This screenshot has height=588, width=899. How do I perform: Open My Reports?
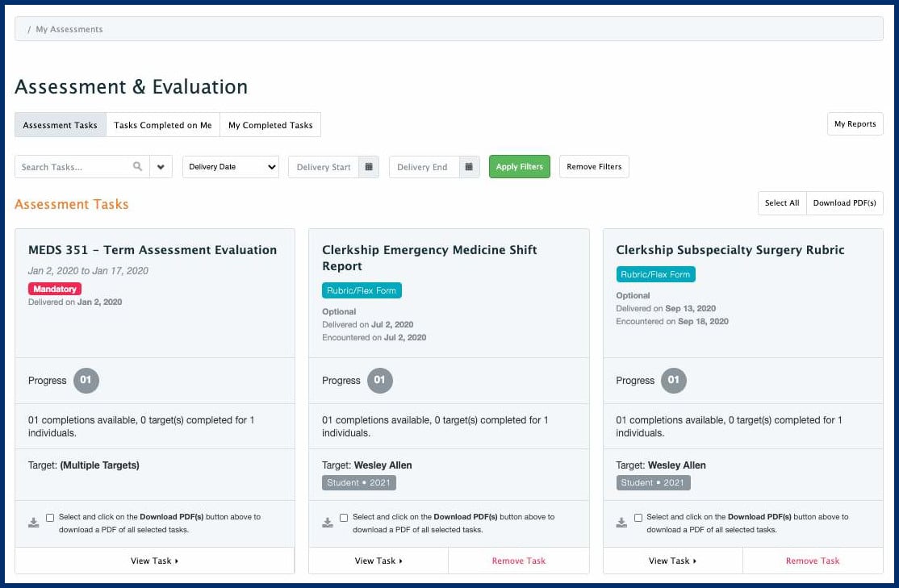click(x=855, y=123)
